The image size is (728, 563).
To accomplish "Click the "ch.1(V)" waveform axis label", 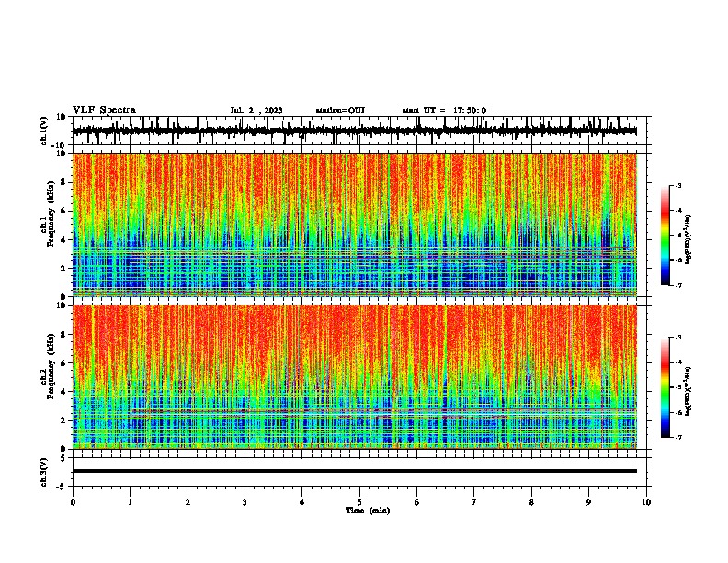I will point(44,131).
